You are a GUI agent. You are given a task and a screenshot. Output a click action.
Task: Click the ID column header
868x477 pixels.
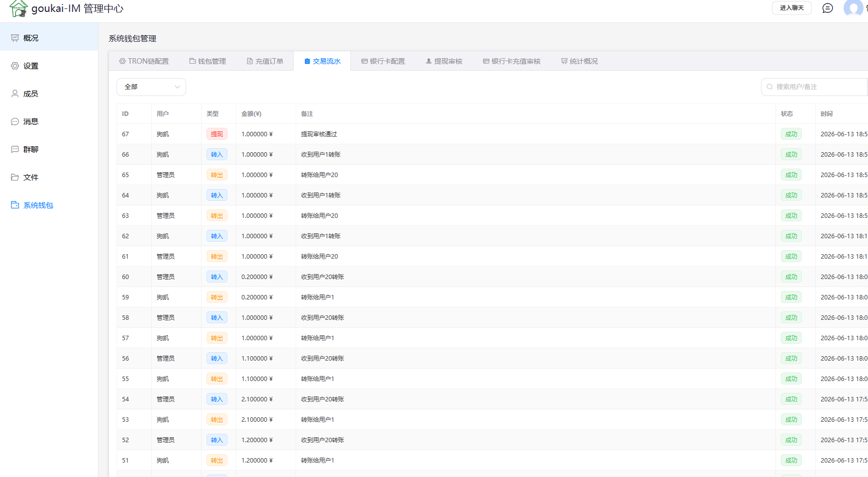[x=125, y=114]
